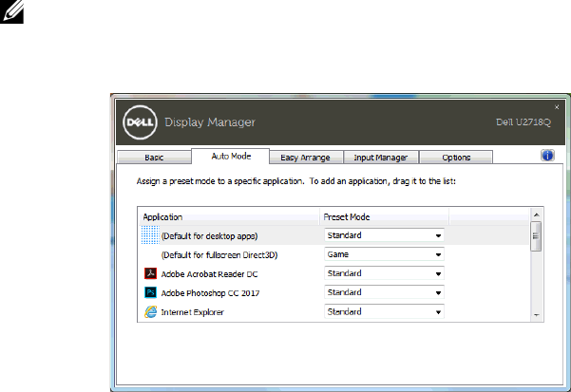The width and height of the screenshot is (571, 392).
Task: Click the Preset Mode column header
Action: [x=384, y=217]
